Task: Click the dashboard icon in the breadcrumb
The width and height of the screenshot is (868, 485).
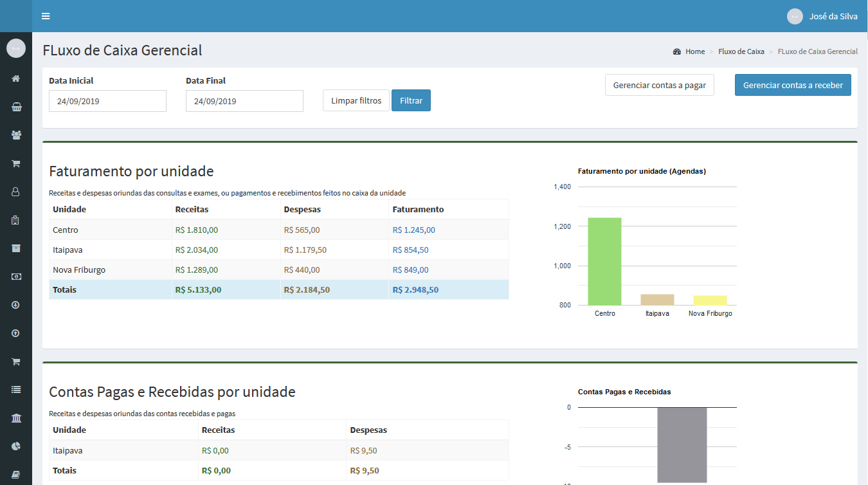Action: pyautogui.click(x=677, y=51)
